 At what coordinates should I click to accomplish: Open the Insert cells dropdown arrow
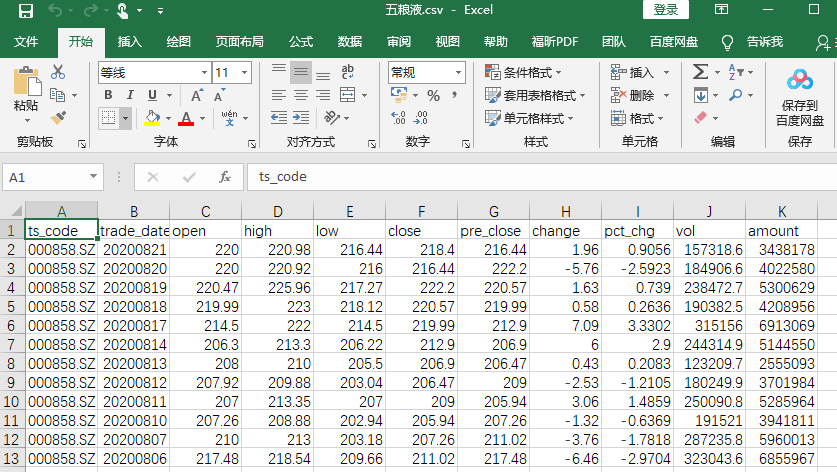[x=666, y=72]
